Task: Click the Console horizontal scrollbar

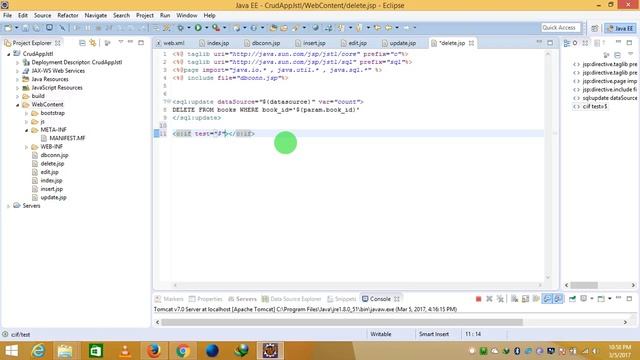Action: [x=342, y=322]
